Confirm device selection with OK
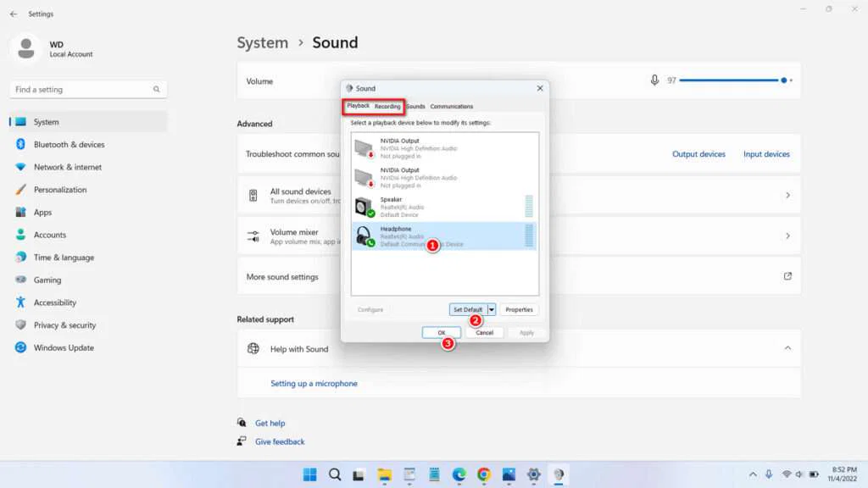 pos(441,332)
